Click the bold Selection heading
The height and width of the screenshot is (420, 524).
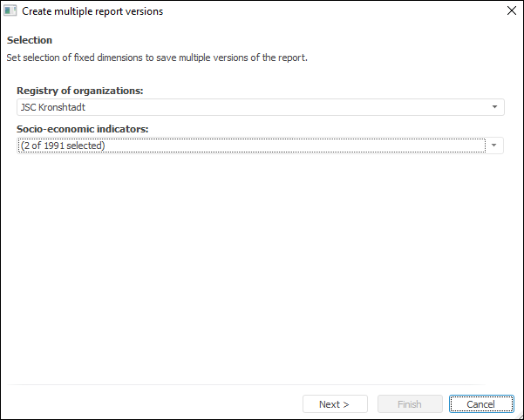tap(30, 40)
